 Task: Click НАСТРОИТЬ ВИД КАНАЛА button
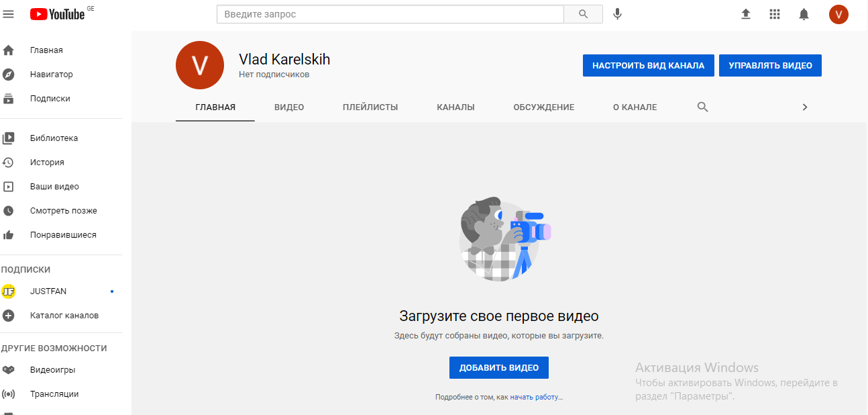click(648, 66)
